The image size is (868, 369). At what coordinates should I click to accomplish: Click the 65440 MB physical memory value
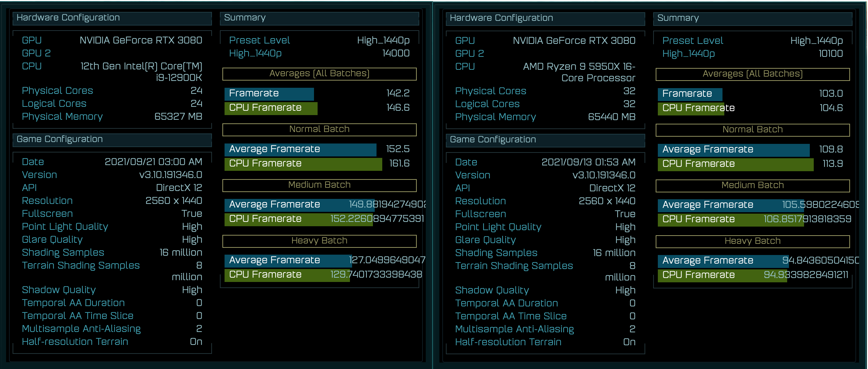611,117
